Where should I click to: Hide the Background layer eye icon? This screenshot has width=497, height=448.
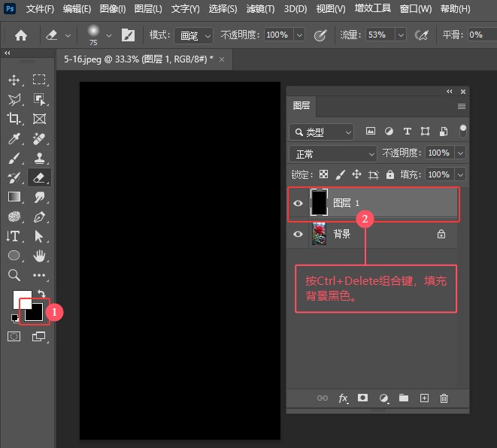pos(298,234)
